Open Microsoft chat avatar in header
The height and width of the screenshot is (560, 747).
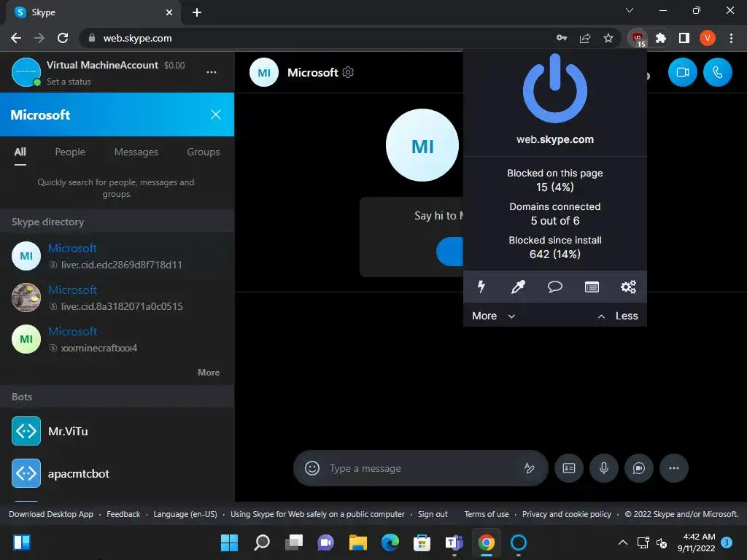tap(264, 72)
